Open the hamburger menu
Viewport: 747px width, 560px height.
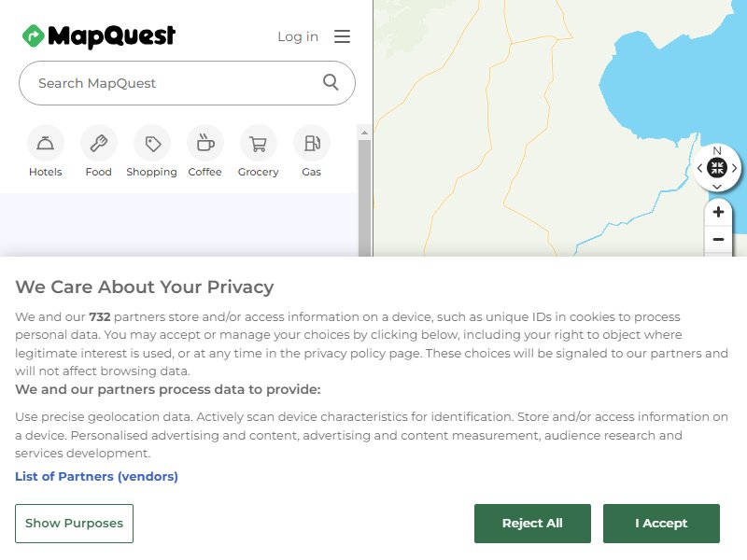point(342,36)
